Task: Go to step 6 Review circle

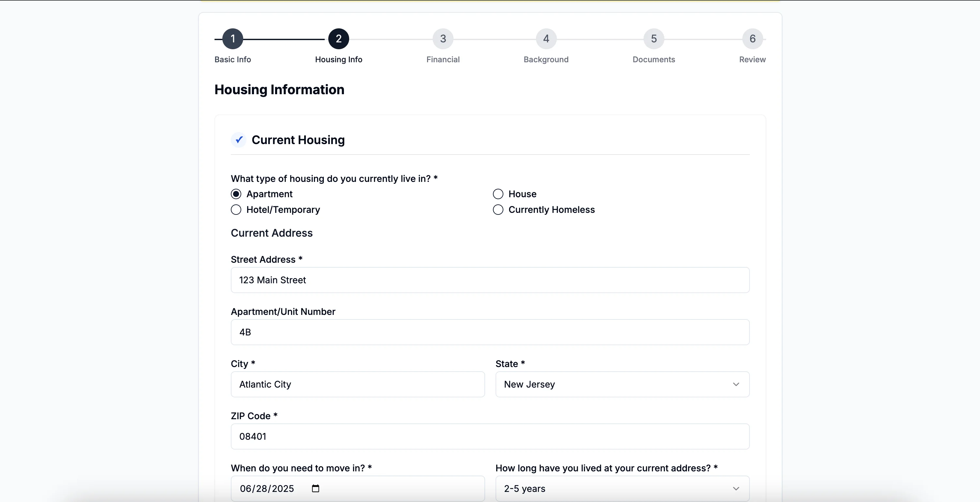Action: click(x=752, y=39)
